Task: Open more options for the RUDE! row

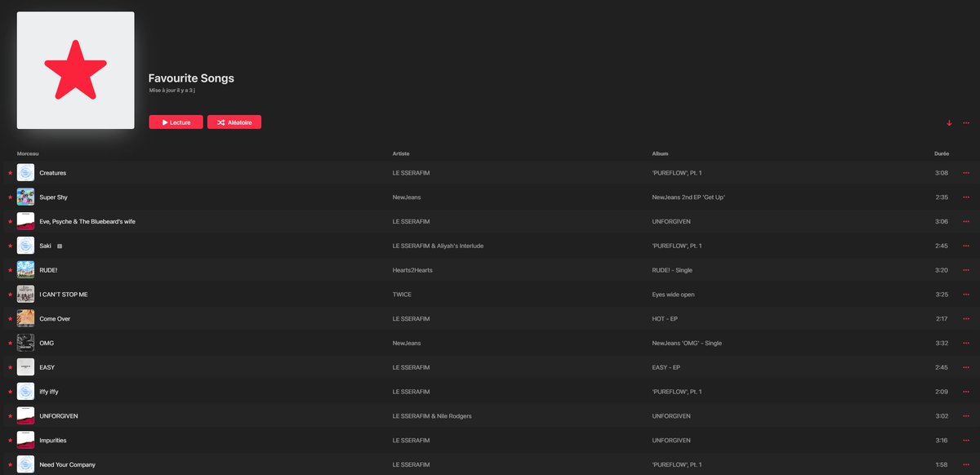Action: tap(966, 270)
